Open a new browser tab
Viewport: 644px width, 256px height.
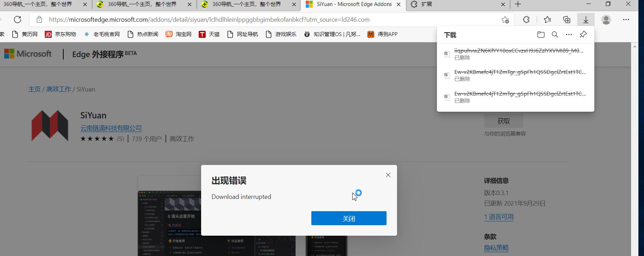tap(518, 4)
